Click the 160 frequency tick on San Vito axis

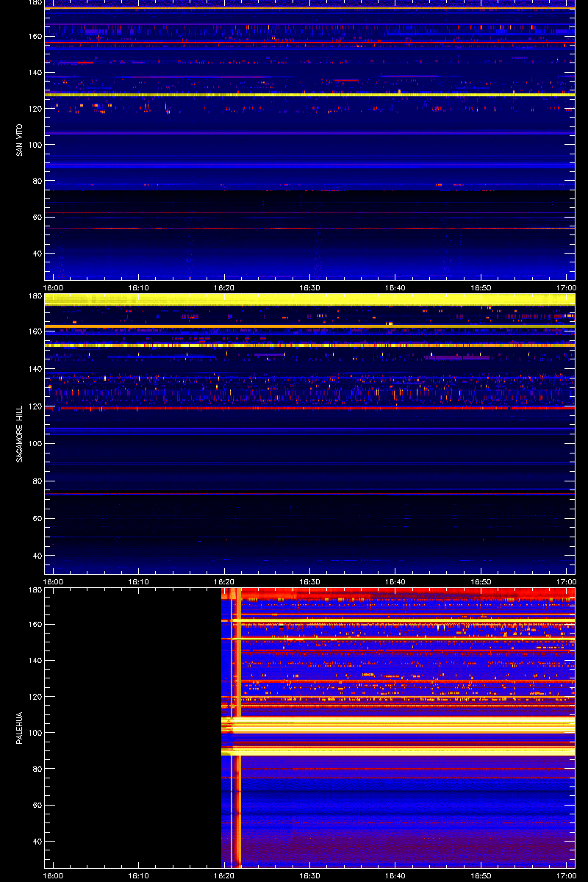(35, 37)
